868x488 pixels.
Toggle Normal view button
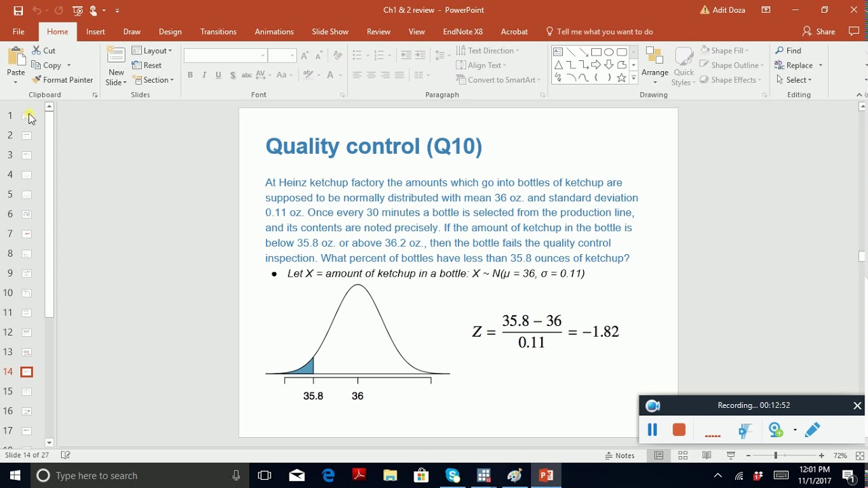pos(658,455)
